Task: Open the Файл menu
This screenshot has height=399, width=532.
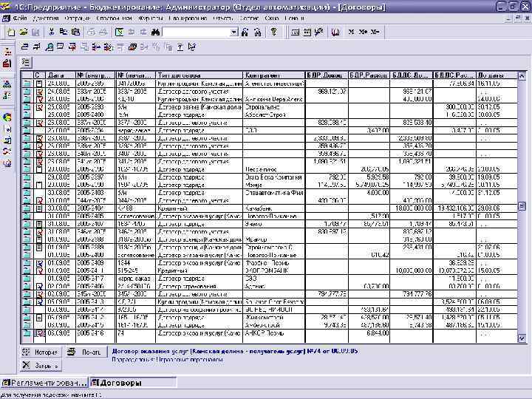Action: [x=20, y=18]
